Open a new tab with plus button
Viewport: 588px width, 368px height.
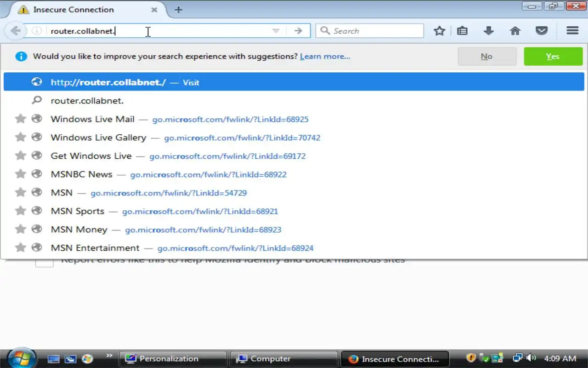(x=179, y=9)
